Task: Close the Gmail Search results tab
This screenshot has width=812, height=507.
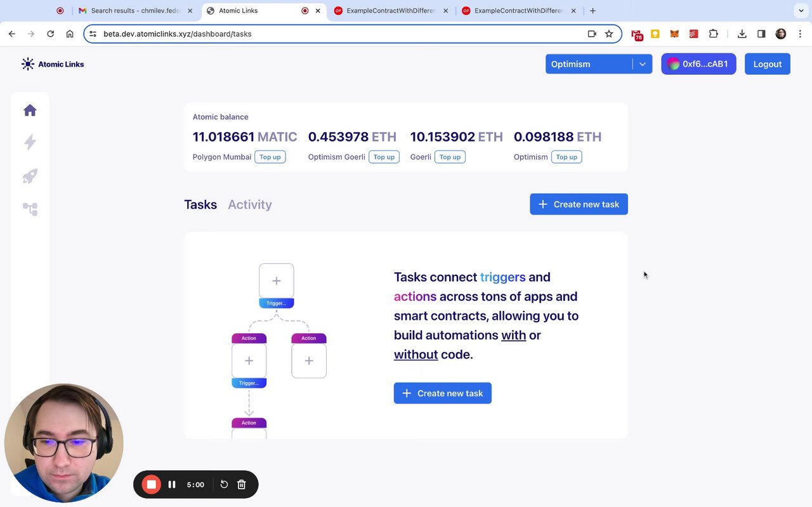Action: (190, 11)
